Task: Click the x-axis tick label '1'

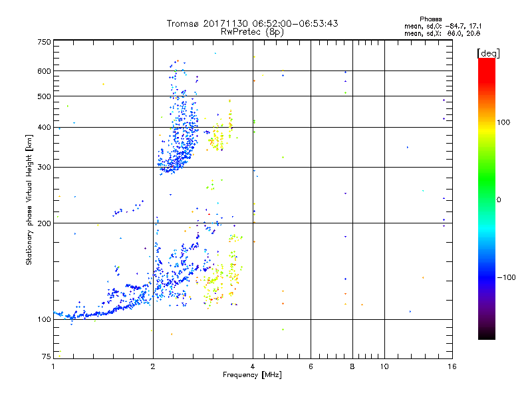Action: (x=53, y=366)
